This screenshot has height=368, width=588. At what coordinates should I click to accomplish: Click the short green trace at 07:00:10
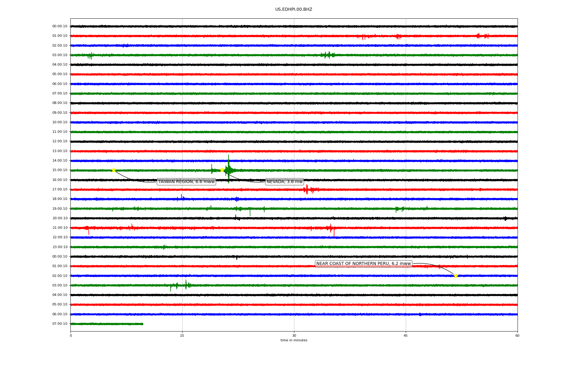coord(107,324)
